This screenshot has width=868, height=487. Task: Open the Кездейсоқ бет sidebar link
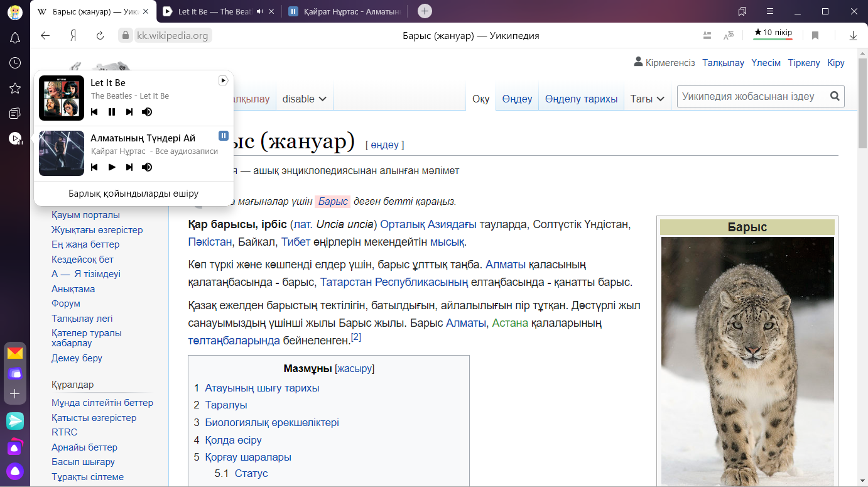[82, 259]
